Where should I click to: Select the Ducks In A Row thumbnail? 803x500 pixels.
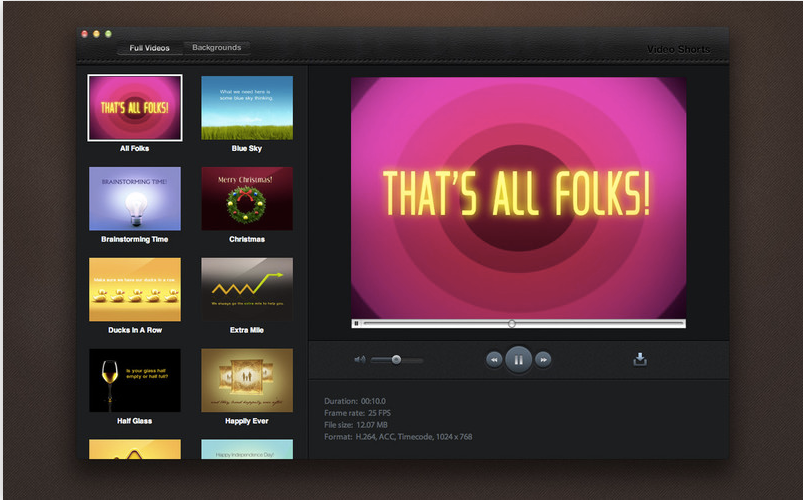(x=135, y=289)
